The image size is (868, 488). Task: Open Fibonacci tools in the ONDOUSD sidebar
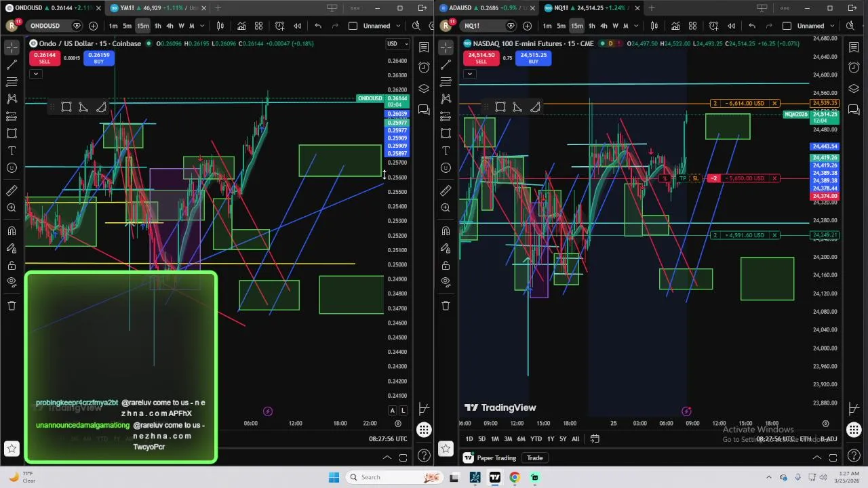coord(12,82)
